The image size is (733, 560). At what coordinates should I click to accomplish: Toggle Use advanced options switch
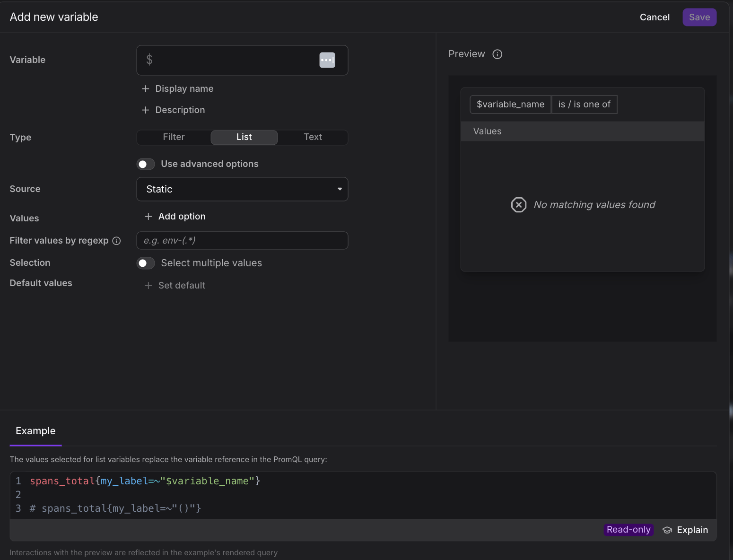(146, 164)
